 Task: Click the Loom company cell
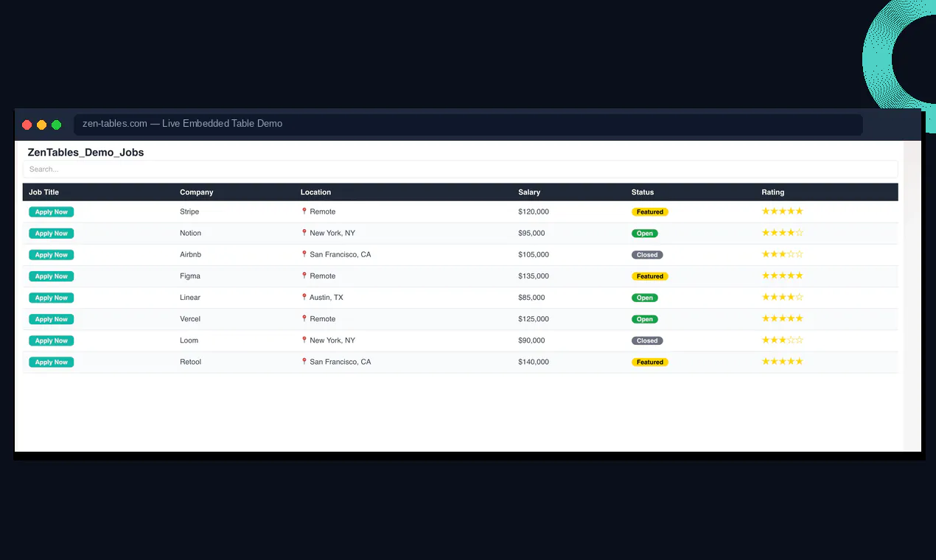[x=189, y=340]
